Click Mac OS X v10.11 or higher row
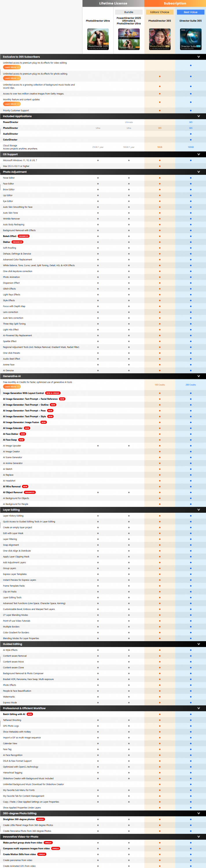Screen dimensions: 206x868 coord(103,166)
